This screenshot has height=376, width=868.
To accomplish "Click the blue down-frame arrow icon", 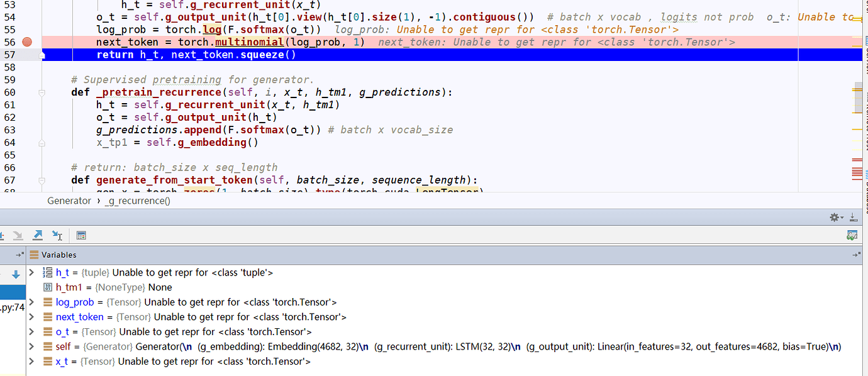I will [16, 275].
